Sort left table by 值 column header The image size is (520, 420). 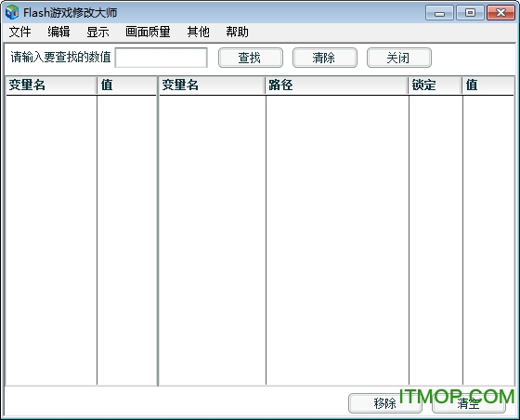[x=127, y=85]
